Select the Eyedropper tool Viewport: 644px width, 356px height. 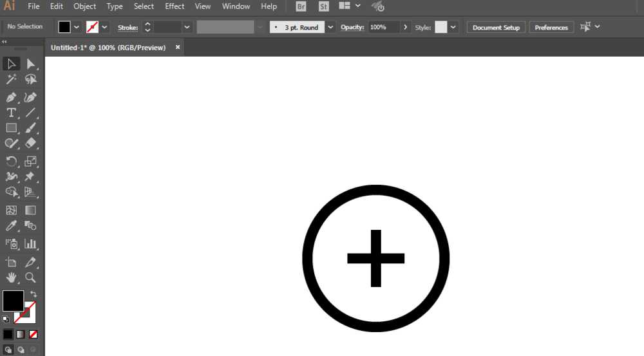click(11, 225)
